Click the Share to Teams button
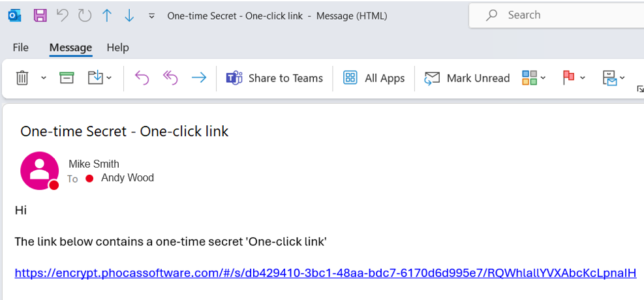Image resolution: width=644 pixels, height=300 pixels. (274, 78)
